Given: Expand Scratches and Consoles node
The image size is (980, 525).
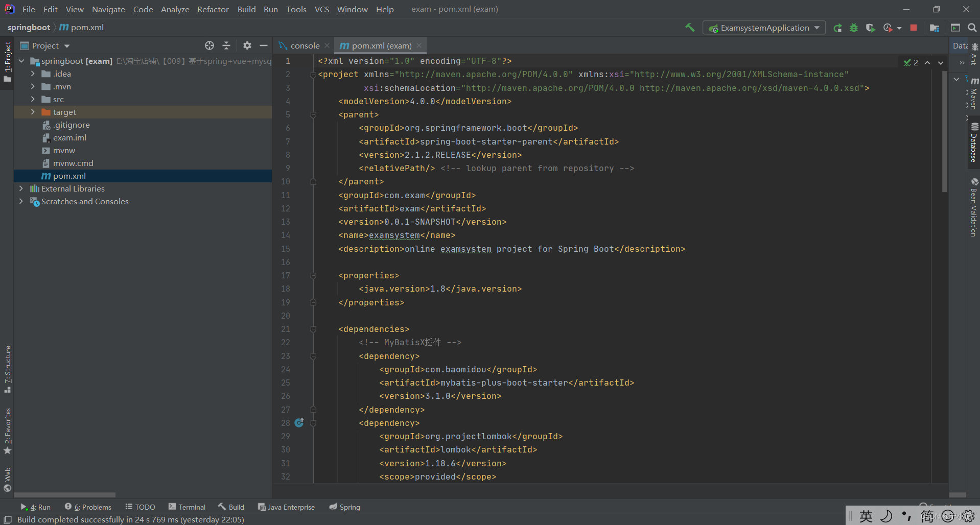Looking at the screenshot, I should (21, 201).
